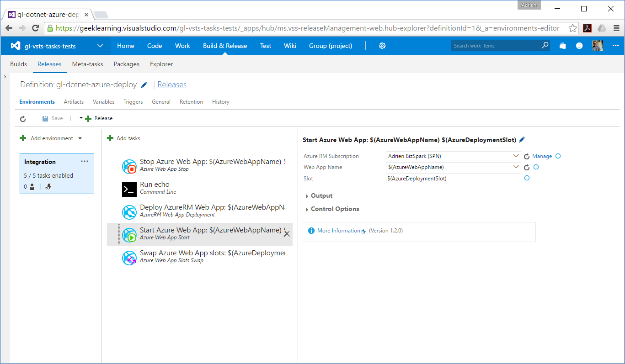Open the Meta-tasks tab
The width and height of the screenshot is (625, 364).
tap(87, 64)
